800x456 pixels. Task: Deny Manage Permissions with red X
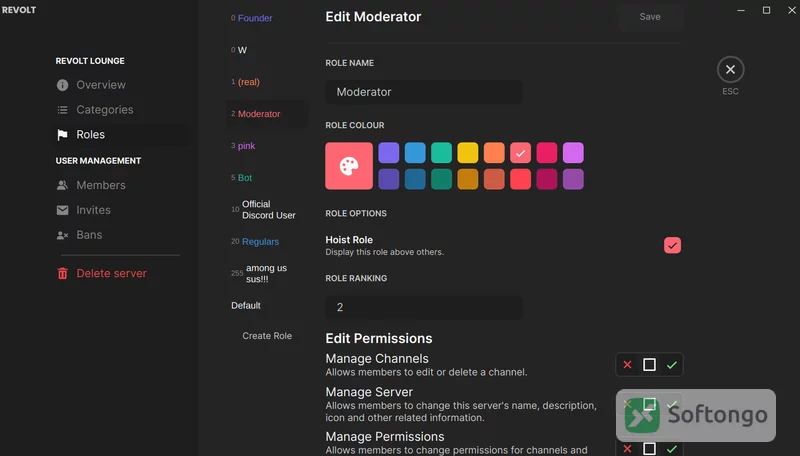pos(627,449)
